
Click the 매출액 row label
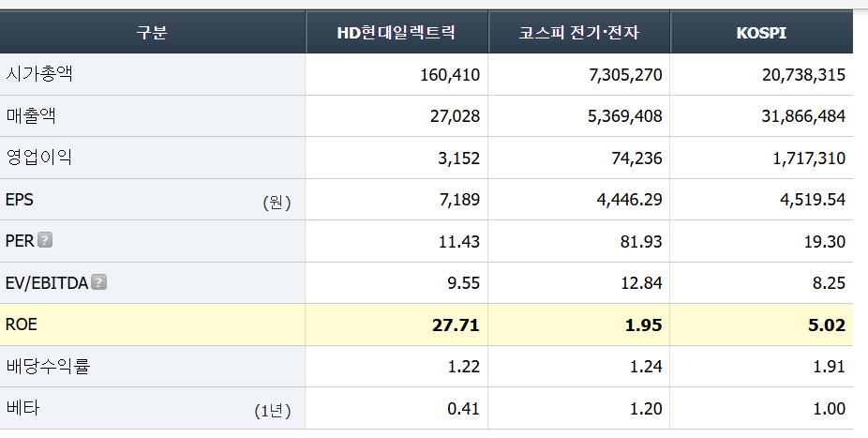click(x=31, y=115)
